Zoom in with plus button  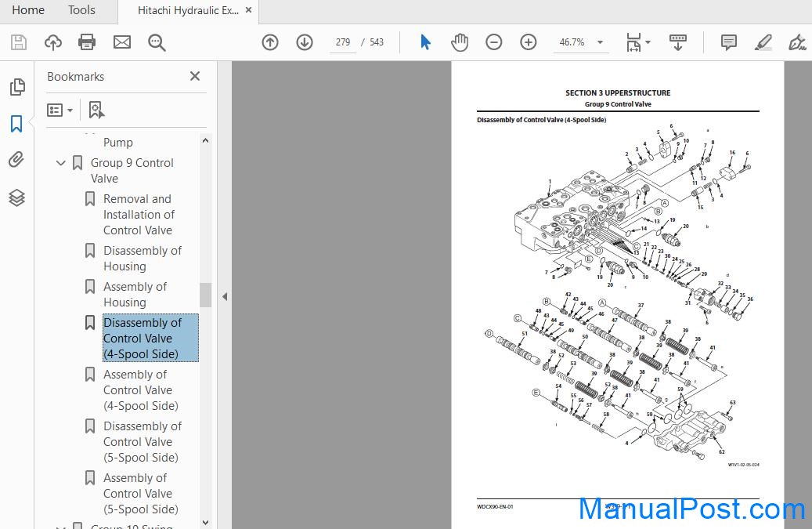point(529,42)
